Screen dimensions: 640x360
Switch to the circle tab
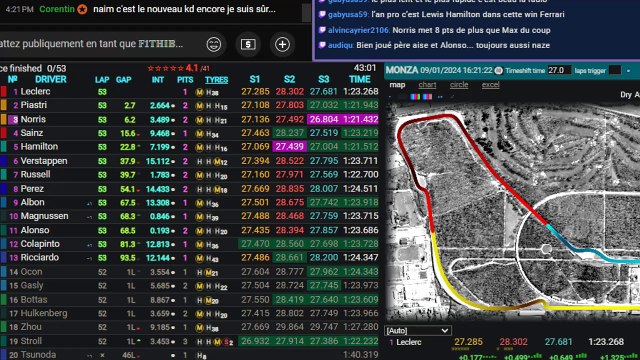[x=459, y=85]
